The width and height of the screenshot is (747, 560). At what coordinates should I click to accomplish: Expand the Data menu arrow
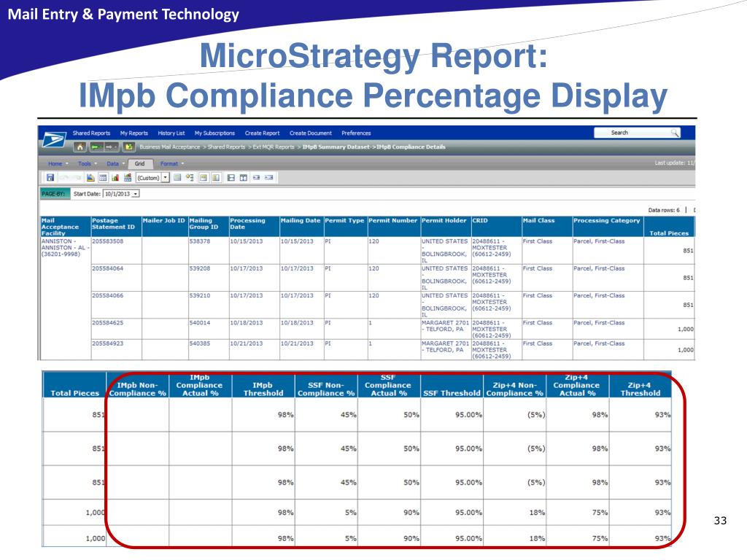(123, 164)
